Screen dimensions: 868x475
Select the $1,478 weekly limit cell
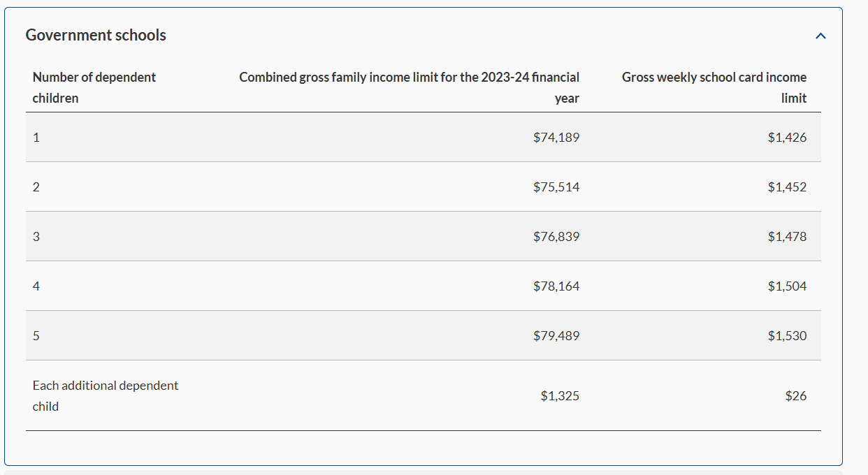[x=787, y=237]
